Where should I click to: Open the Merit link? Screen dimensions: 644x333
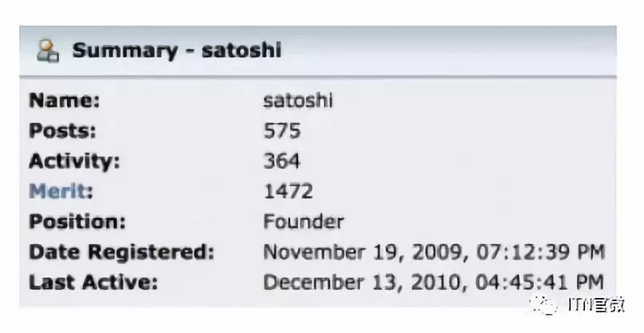pos(61,191)
